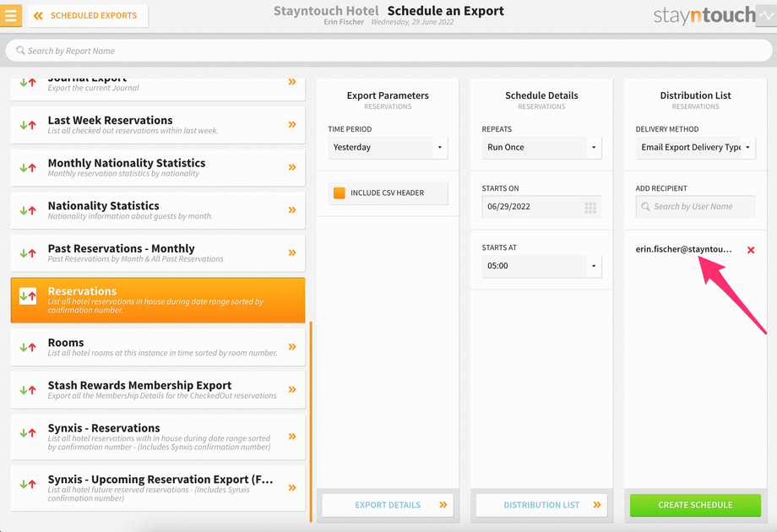Image resolution: width=777 pixels, height=532 pixels.
Task: Open the Synxis - Reservations chevron
Action: point(292,437)
